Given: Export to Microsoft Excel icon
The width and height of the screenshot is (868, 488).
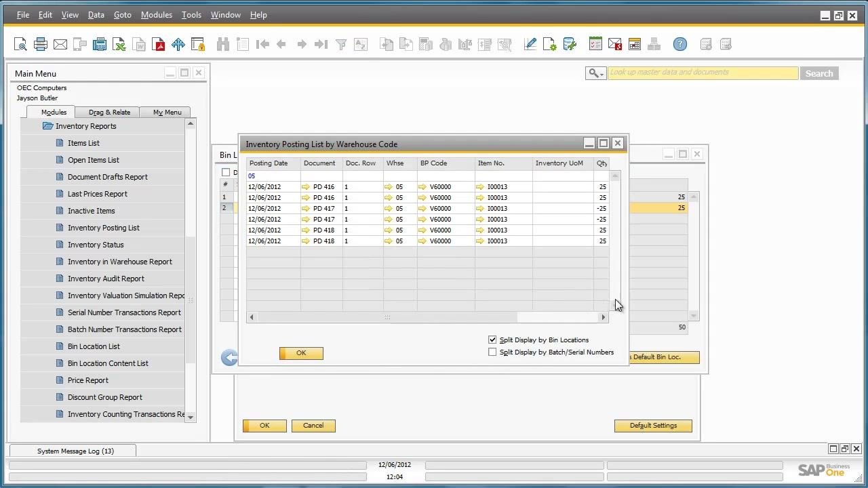Looking at the screenshot, I should (x=119, y=45).
